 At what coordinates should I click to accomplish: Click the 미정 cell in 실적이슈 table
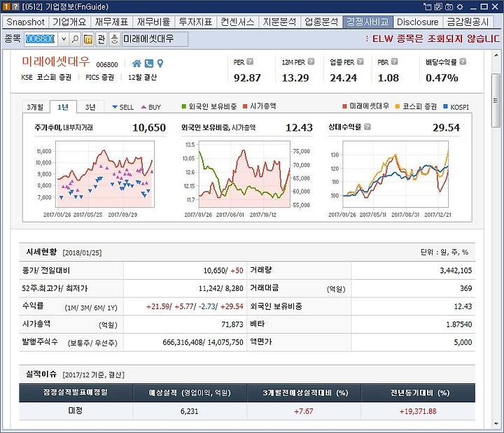[76, 411]
